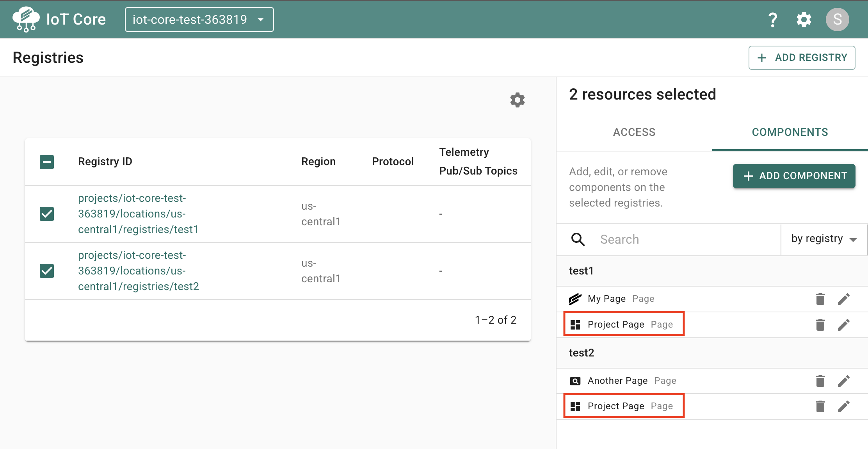Screen dimensions: 868x449
Task: Click the IoT Core cloud logo
Action: coord(26,20)
